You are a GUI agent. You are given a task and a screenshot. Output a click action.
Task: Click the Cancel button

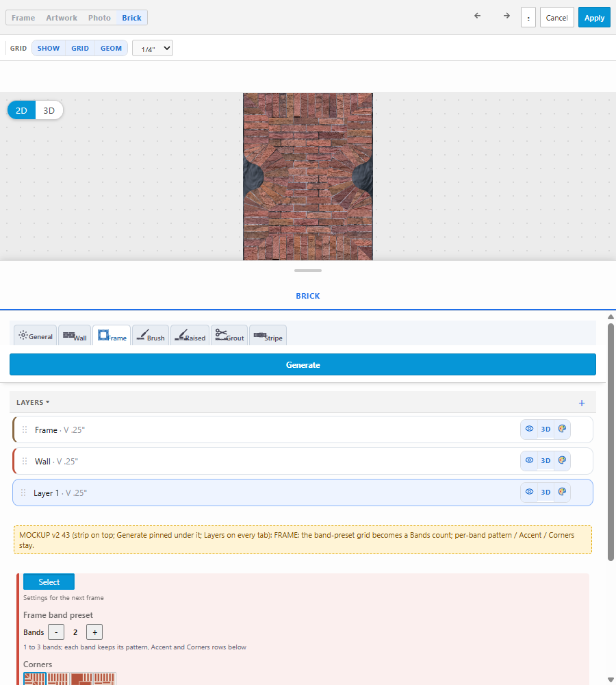pyautogui.click(x=556, y=18)
